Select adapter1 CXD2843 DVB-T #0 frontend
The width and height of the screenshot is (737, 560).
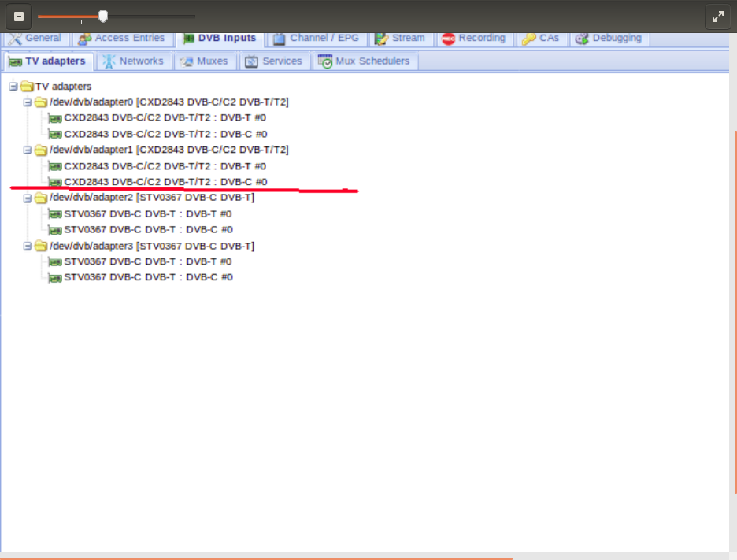point(165,166)
